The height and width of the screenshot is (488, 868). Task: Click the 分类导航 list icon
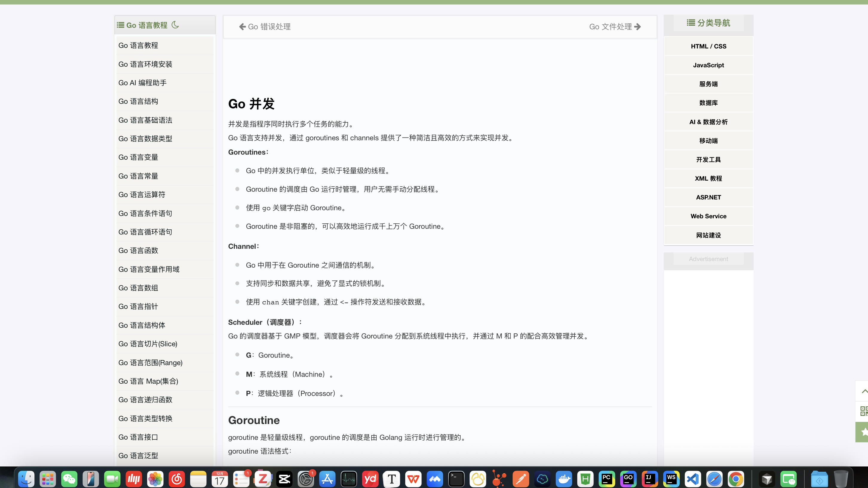[691, 23]
